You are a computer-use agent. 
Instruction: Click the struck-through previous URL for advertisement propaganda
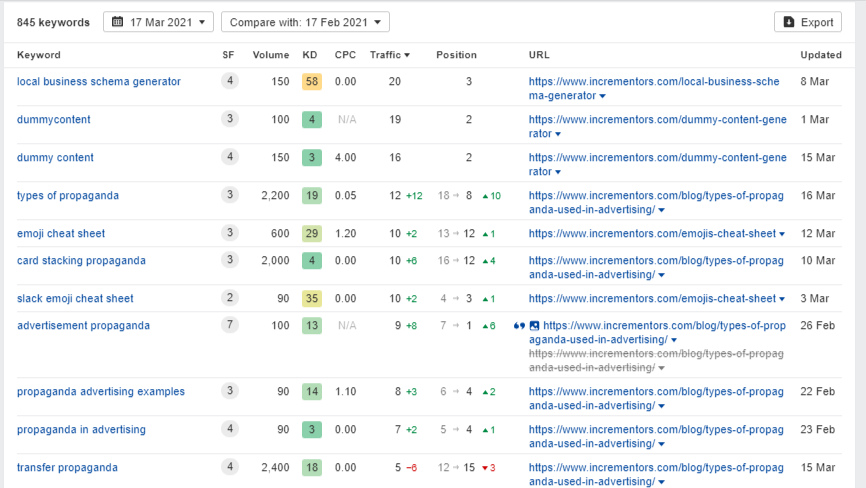[x=656, y=360]
